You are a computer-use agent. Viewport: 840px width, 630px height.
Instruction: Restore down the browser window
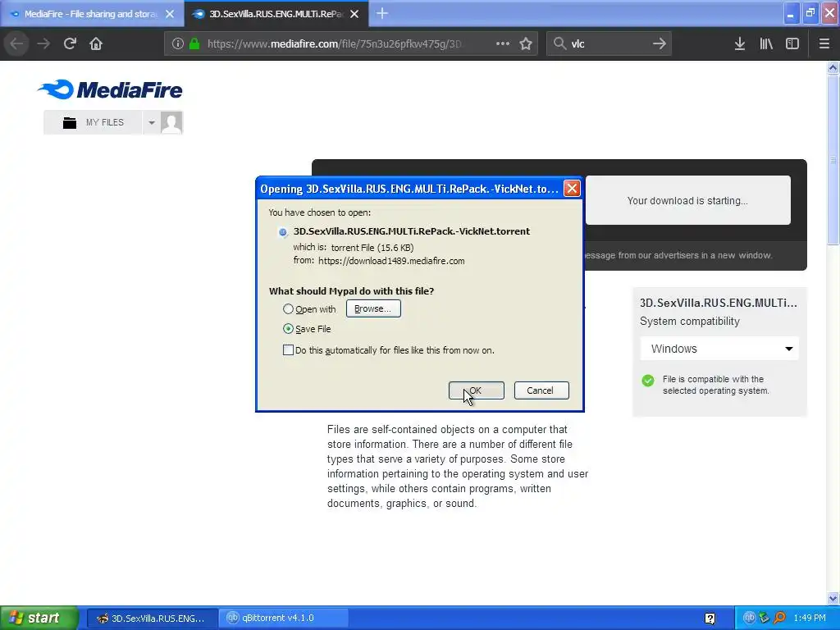(810, 13)
